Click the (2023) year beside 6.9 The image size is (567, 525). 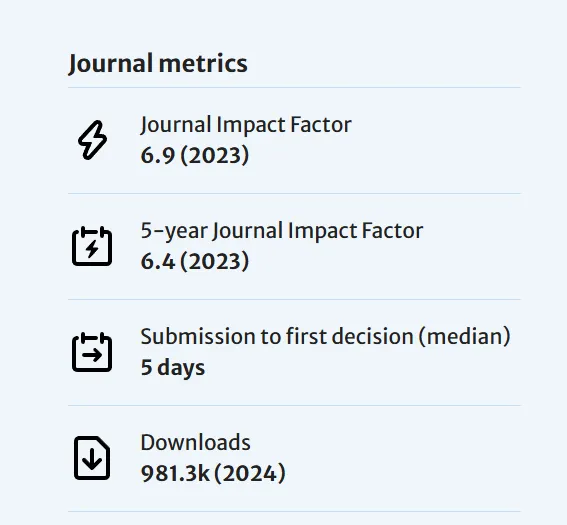[x=214, y=155]
